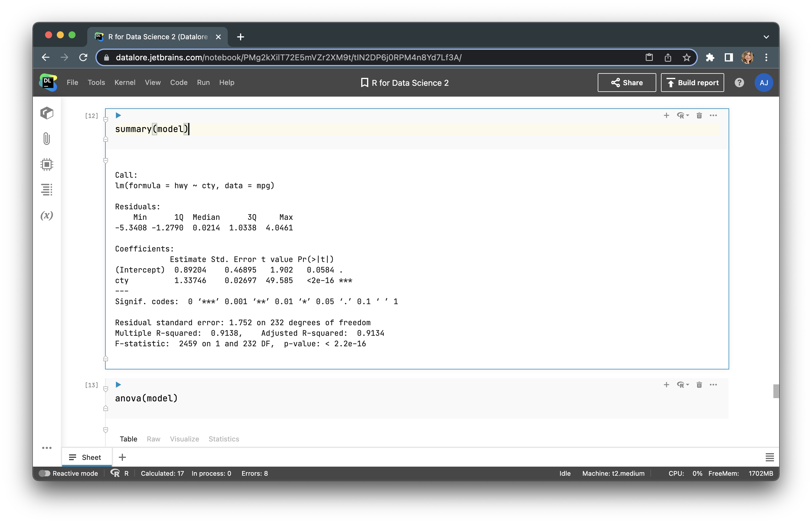Add a cell using cell 13 plus icon

(x=666, y=384)
